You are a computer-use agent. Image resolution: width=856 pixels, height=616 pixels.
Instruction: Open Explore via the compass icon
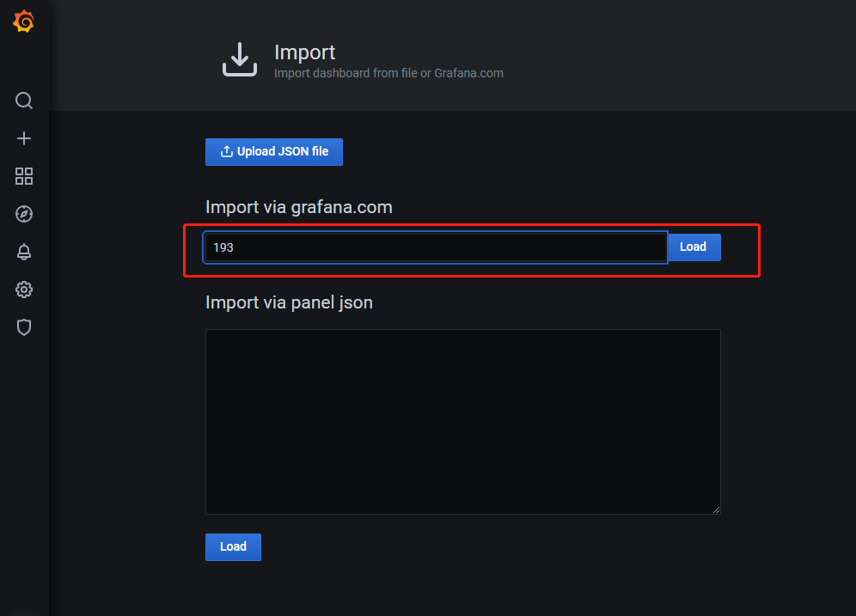[24, 214]
